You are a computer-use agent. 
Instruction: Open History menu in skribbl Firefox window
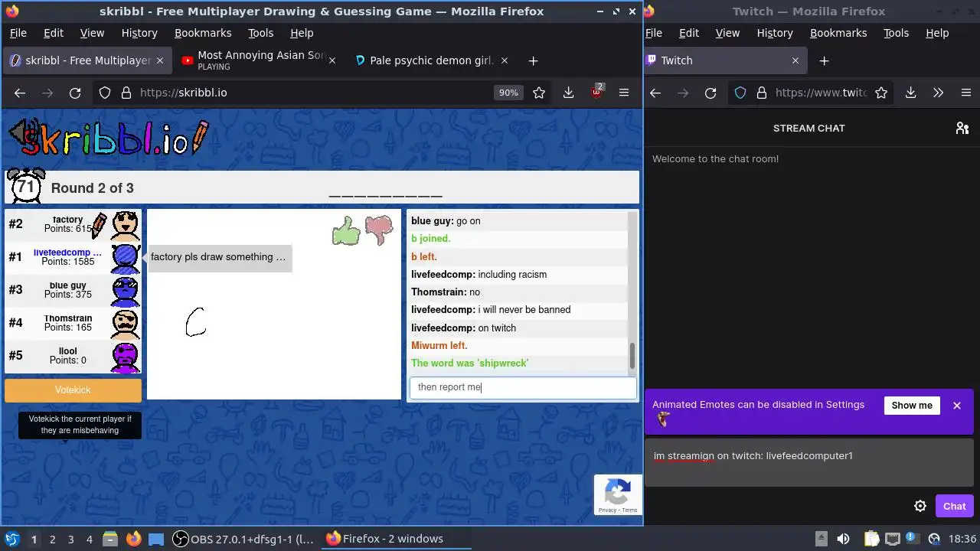[x=139, y=33]
